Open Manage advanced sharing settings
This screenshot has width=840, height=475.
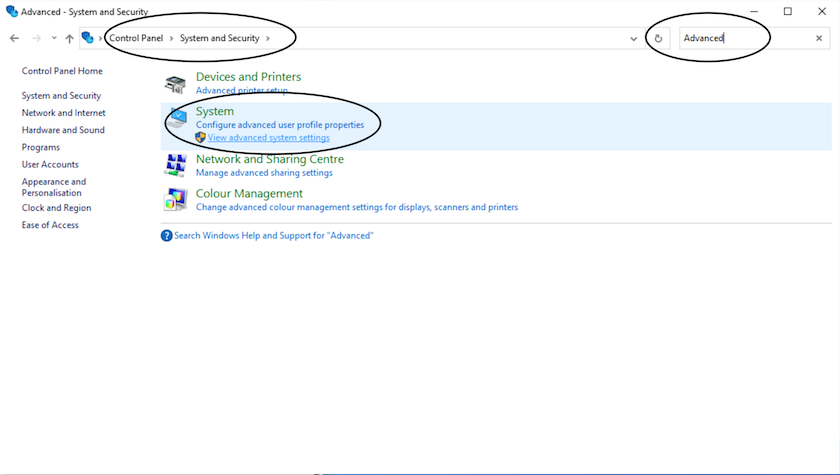coord(264,172)
